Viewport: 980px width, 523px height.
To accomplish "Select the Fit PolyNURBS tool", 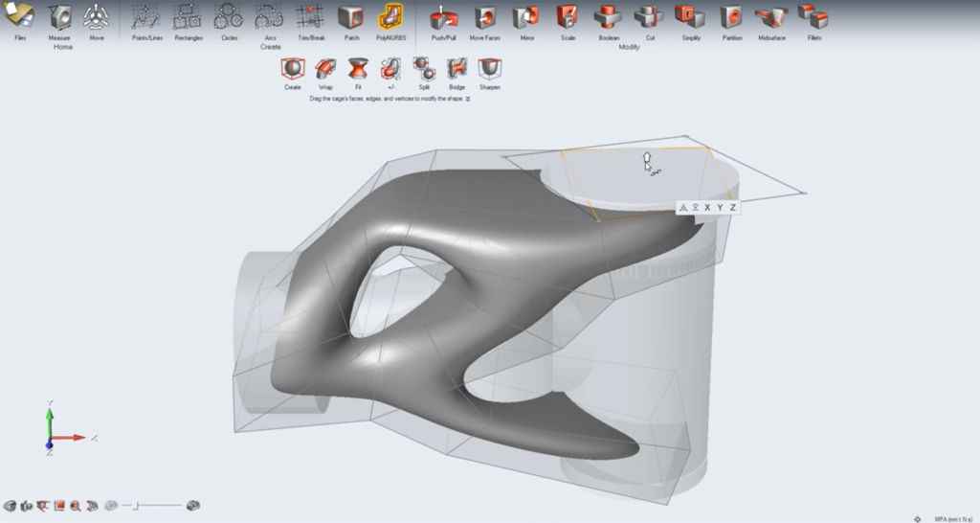I will pyautogui.click(x=358, y=69).
